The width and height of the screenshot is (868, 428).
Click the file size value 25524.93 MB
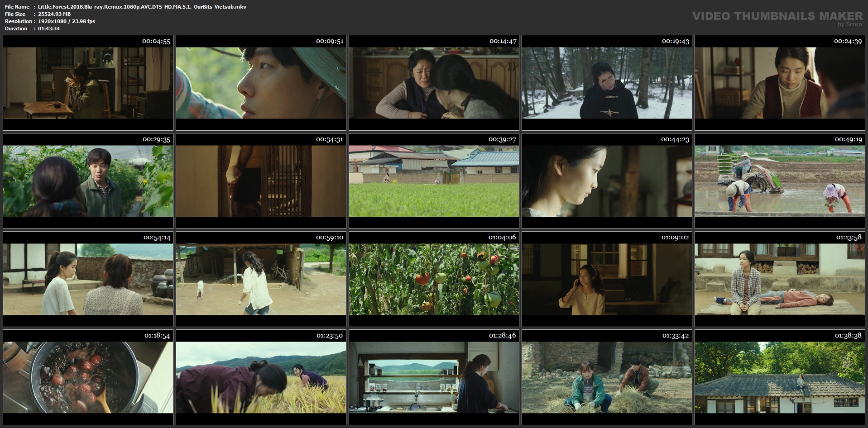tap(54, 14)
